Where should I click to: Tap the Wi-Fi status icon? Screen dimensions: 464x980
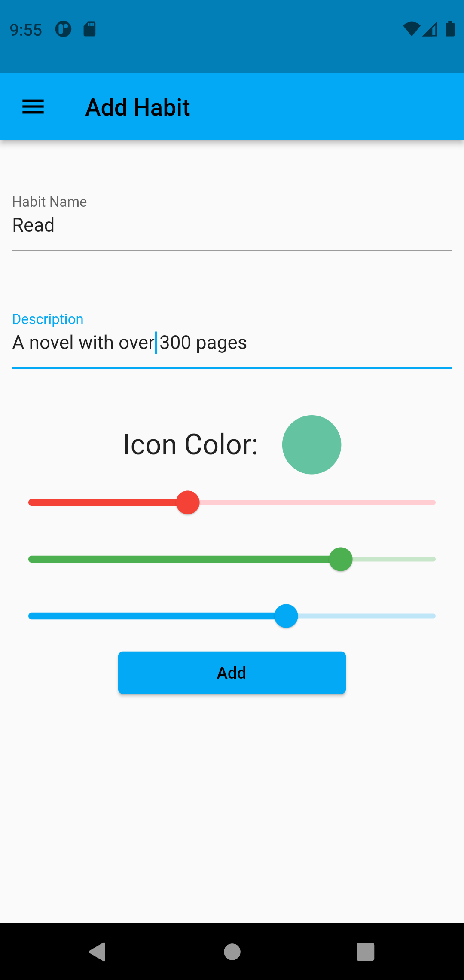pyautogui.click(x=412, y=29)
